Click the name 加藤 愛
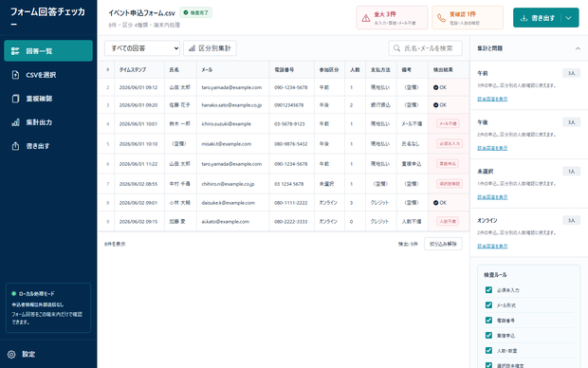 point(177,221)
